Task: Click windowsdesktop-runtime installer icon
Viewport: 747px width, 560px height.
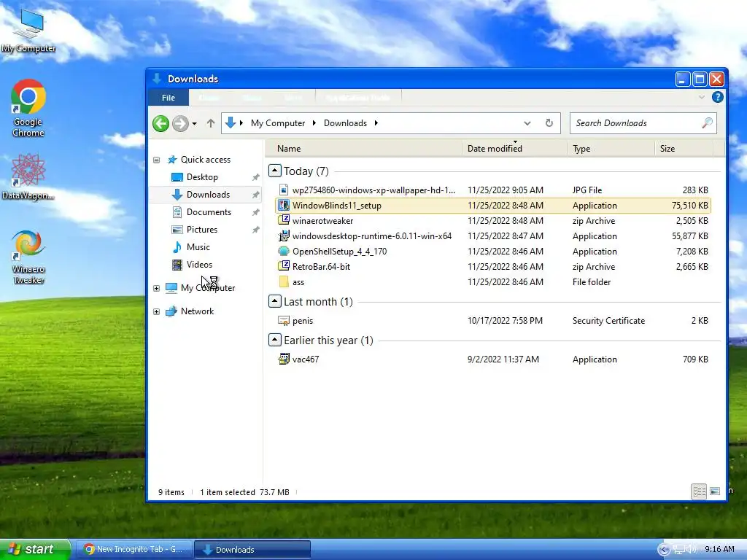Action: click(284, 236)
